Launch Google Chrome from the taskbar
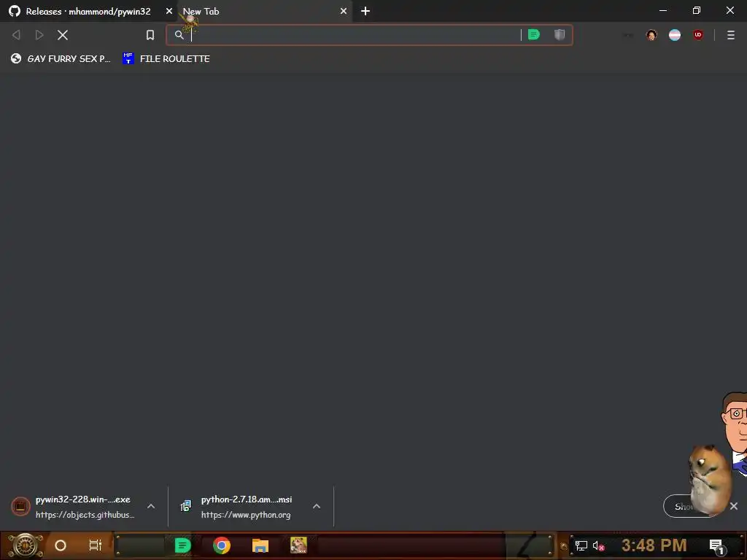747x560 pixels. pos(222,545)
